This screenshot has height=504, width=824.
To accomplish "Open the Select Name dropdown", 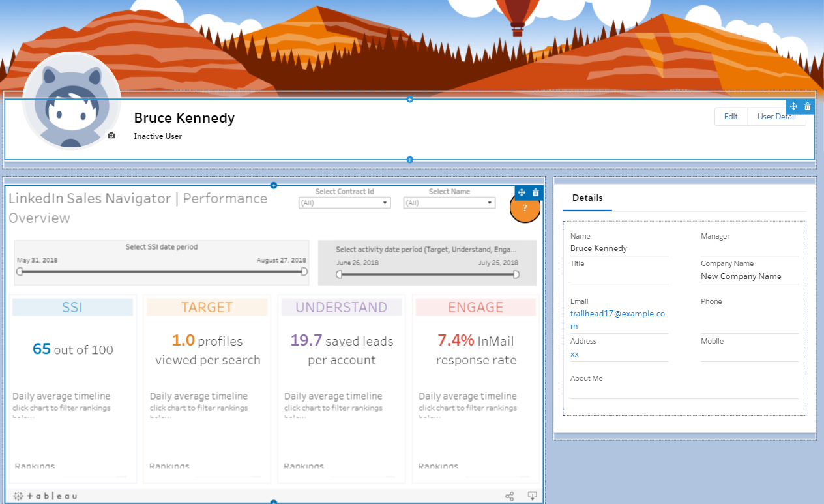I will tap(449, 202).
